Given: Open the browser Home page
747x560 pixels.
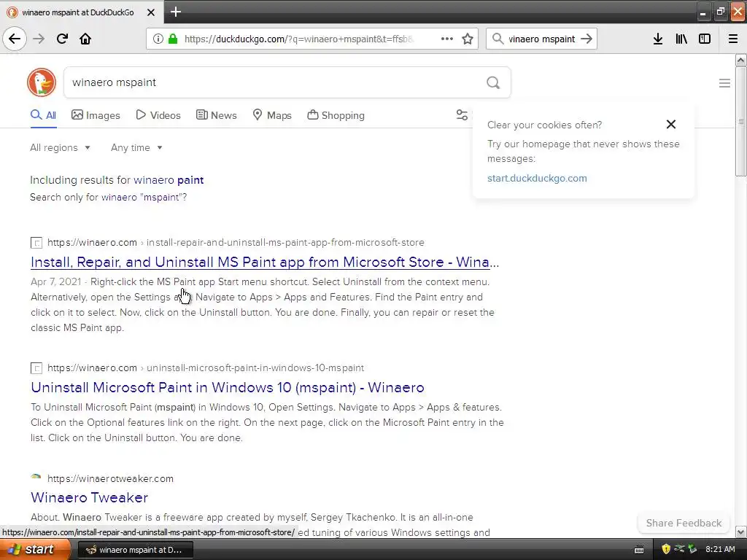Looking at the screenshot, I should tap(85, 39).
